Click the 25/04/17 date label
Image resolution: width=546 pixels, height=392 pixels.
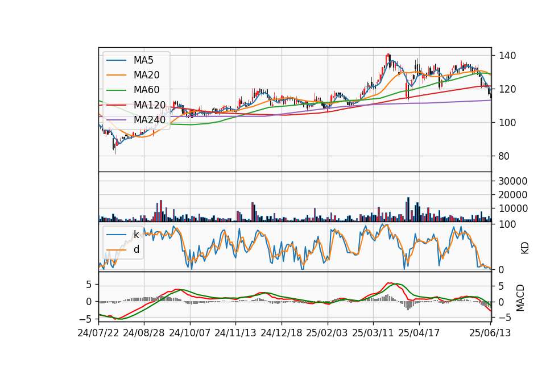[419, 333]
